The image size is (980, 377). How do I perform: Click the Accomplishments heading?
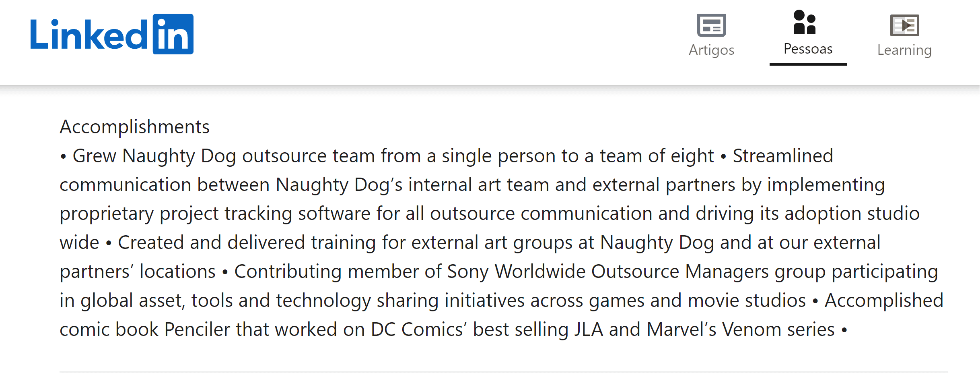click(134, 127)
